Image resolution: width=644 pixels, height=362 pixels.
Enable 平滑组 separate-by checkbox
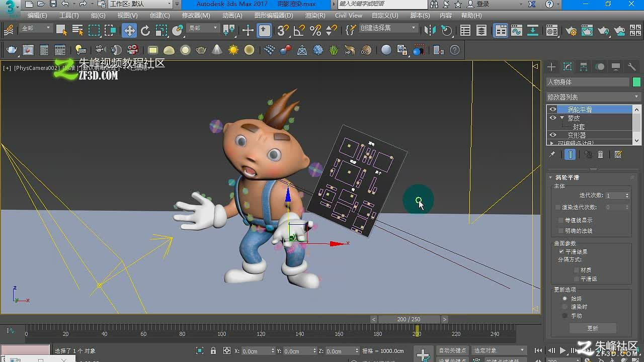click(x=577, y=279)
